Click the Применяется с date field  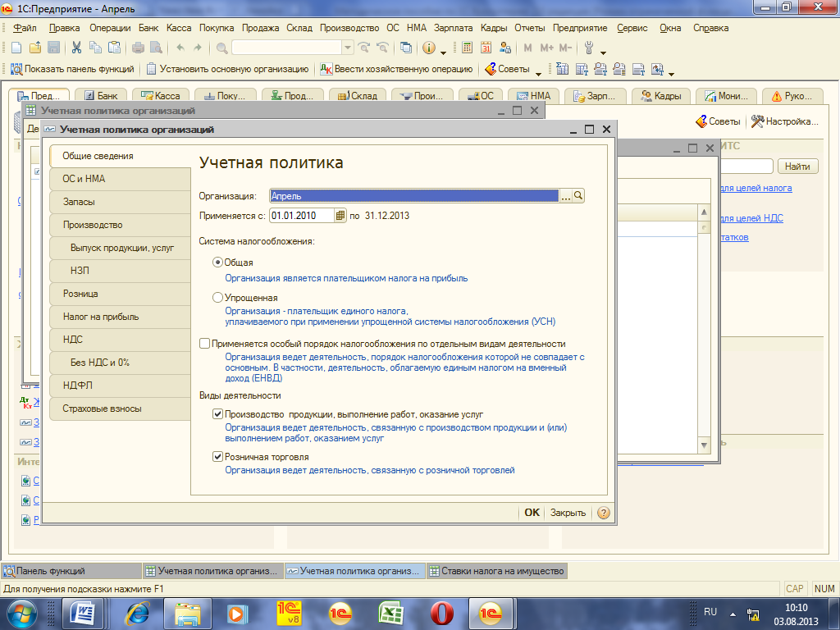pos(302,216)
